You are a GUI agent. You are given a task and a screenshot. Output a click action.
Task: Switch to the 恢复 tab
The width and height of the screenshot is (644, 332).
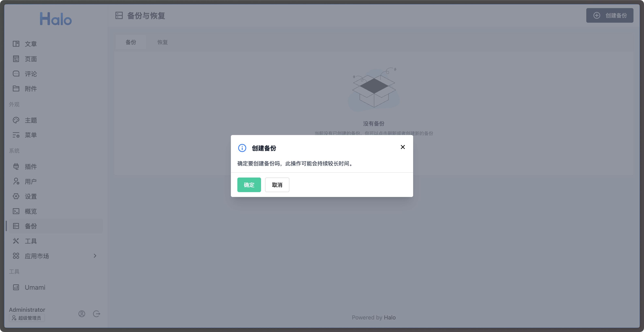[x=162, y=42]
